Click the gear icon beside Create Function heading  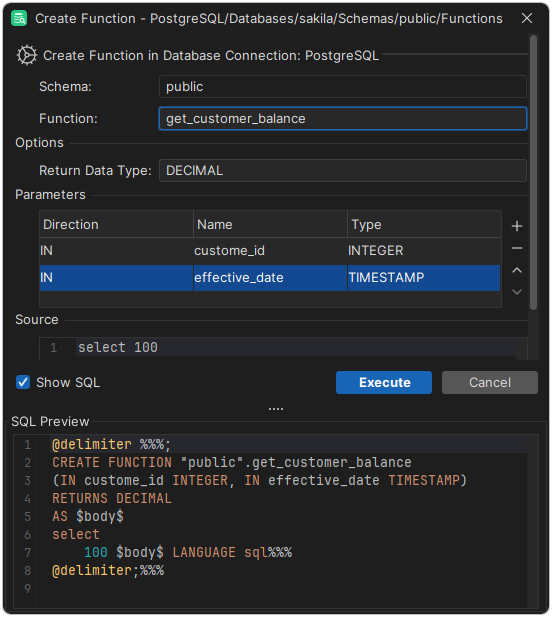(x=27, y=55)
